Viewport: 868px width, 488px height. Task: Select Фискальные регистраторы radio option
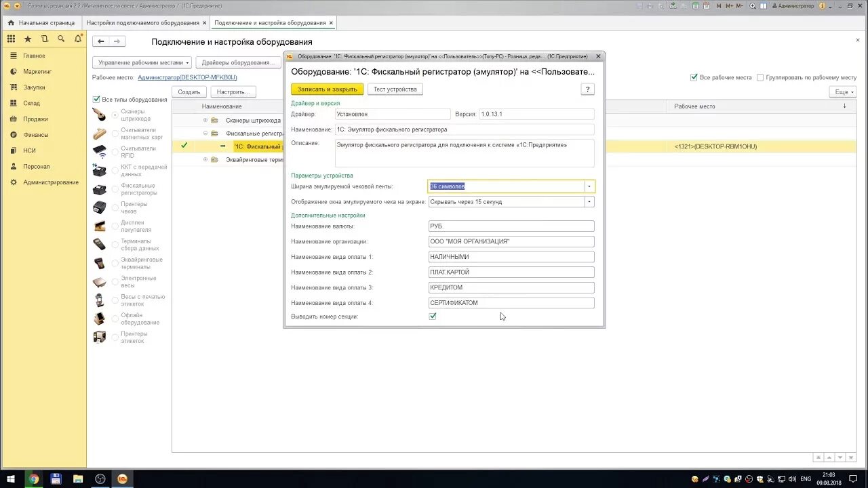(x=115, y=189)
